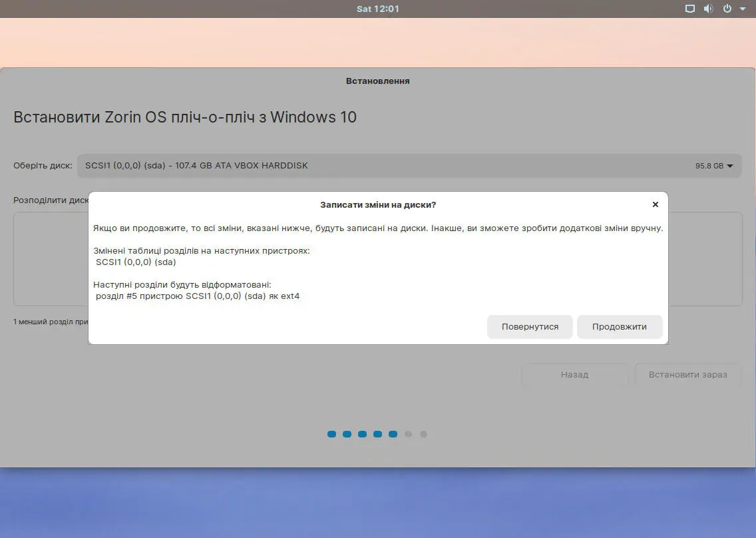Click the last gray progress dot

(423, 434)
